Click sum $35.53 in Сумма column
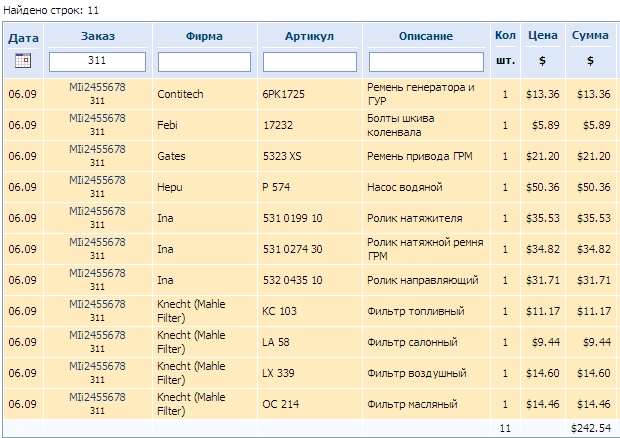The image size is (620, 438). pos(594,218)
